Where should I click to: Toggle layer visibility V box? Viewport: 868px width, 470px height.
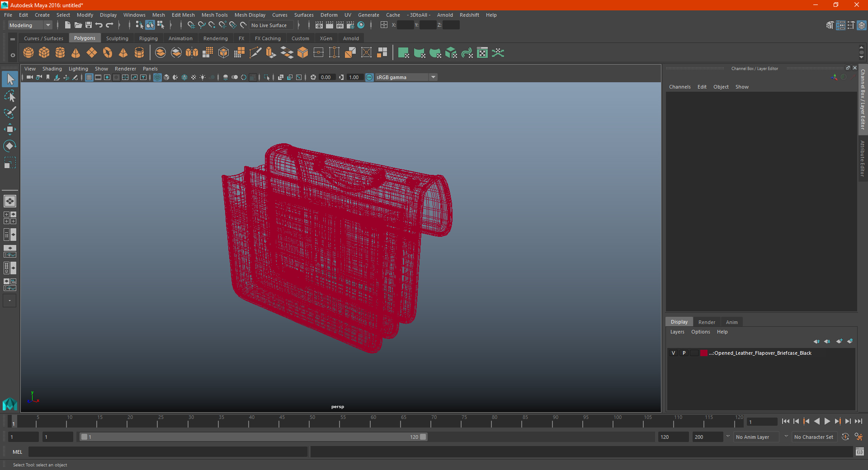coord(673,353)
